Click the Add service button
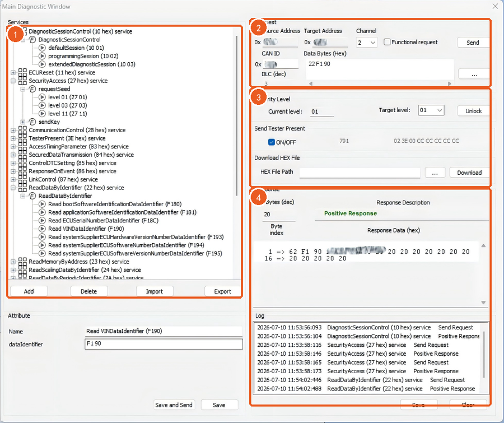Image resolution: width=504 pixels, height=423 pixels. (29, 291)
